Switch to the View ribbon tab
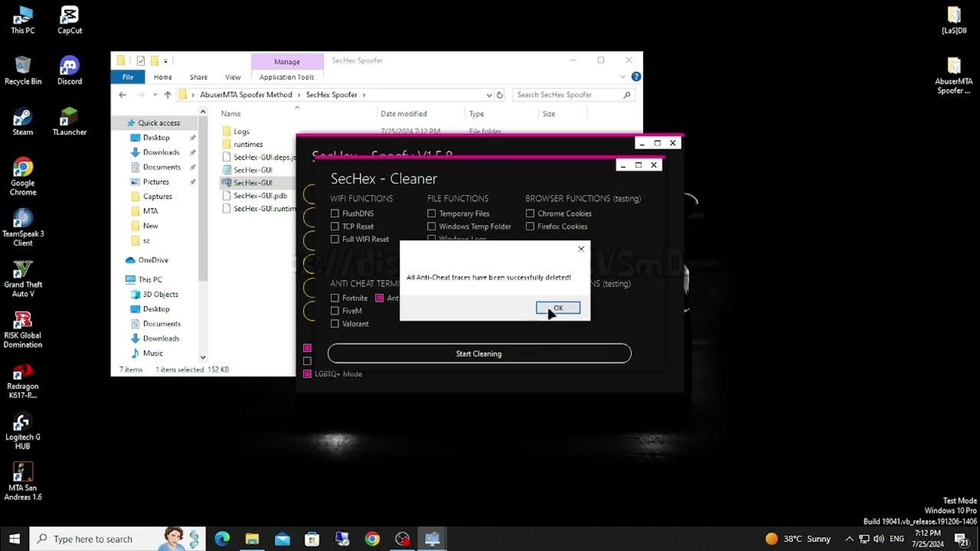 (233, 77)
